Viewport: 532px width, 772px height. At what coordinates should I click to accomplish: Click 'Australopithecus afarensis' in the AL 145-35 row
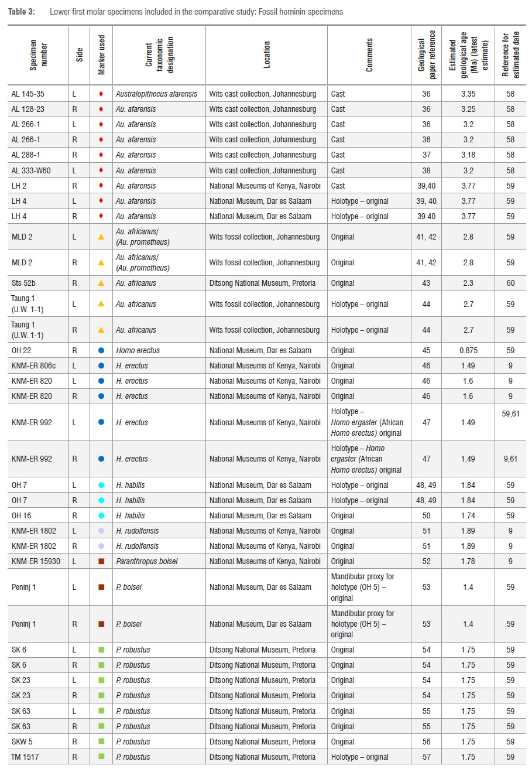tap(156, 94)
